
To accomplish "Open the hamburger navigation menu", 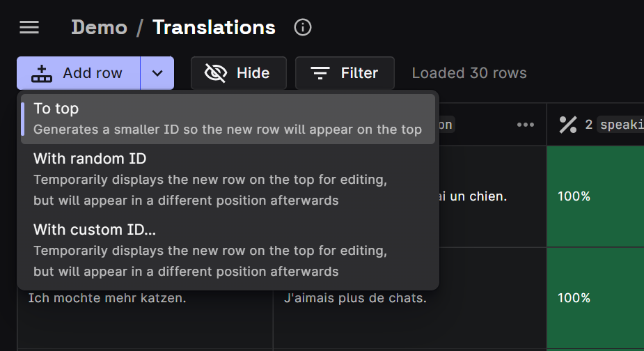I will (x=29, y=28).
